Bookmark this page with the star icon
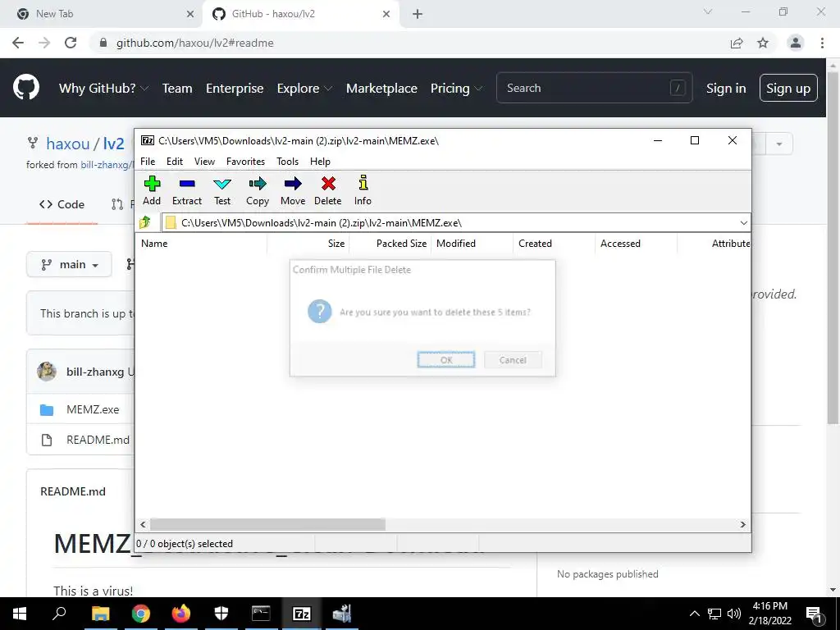The width and height of the screenshot is (840, 630). point(763,43)
